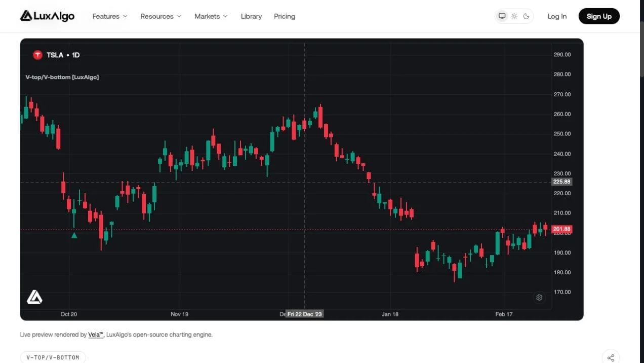Screen dimensions: 644x363
Task: Click the green V-bottom triangle marker
Action: pyautogui.click(x=74, y=235)
